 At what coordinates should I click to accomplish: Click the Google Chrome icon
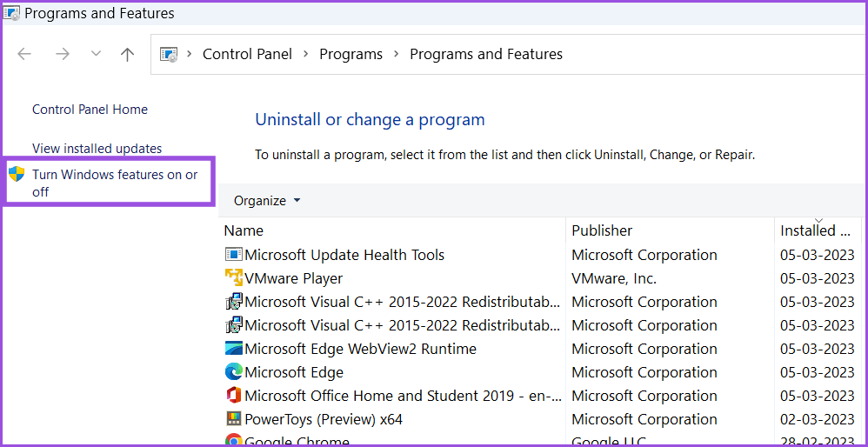click(x=234, y=441)
